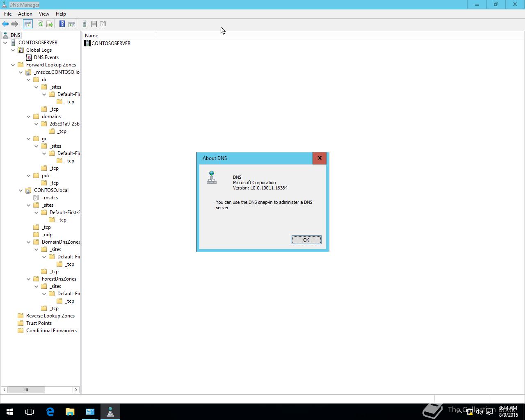Image resolution: width=525 pixels, height=420 pixels.
Task: Toggle the Show/Hide Console Tree toolbar icon
Action: 28,24
